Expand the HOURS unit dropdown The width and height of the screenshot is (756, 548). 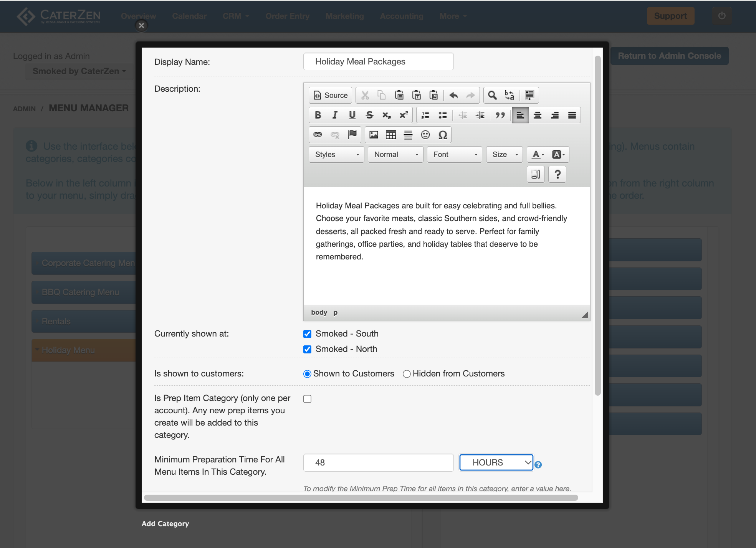click(x=496, y=462)
